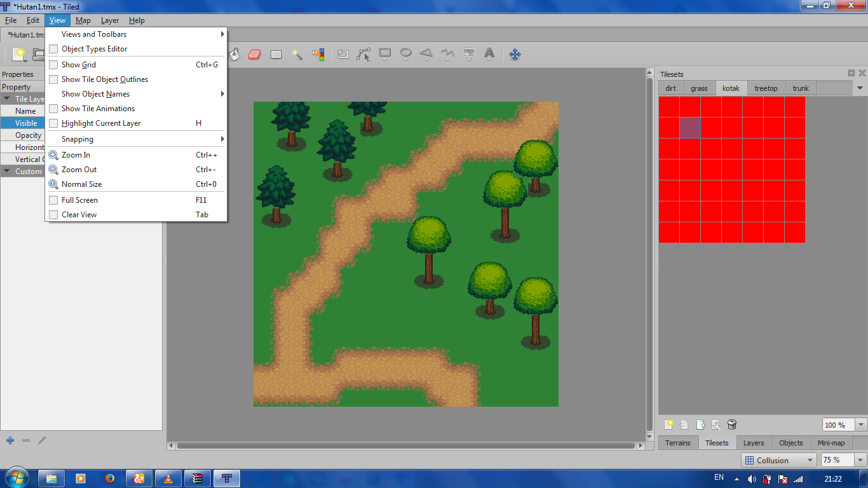Select the Rectangular Select tool
The image size is (868, 488).
coord(276,55)
